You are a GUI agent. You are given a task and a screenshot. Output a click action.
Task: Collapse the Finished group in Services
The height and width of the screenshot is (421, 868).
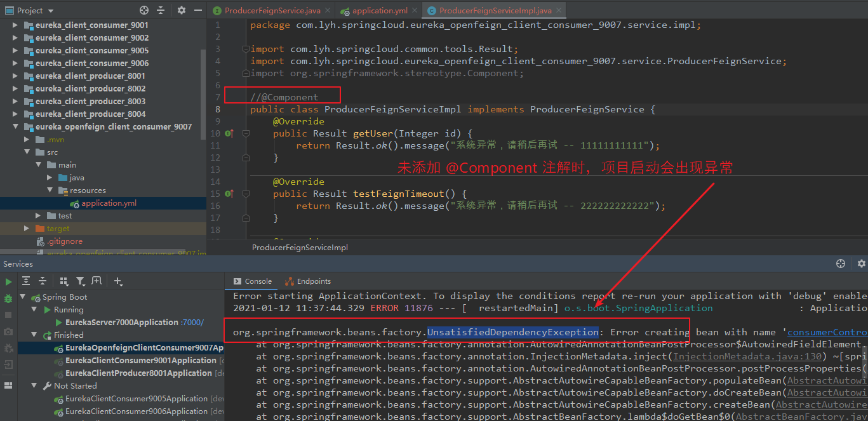click(x=36, y=335)
